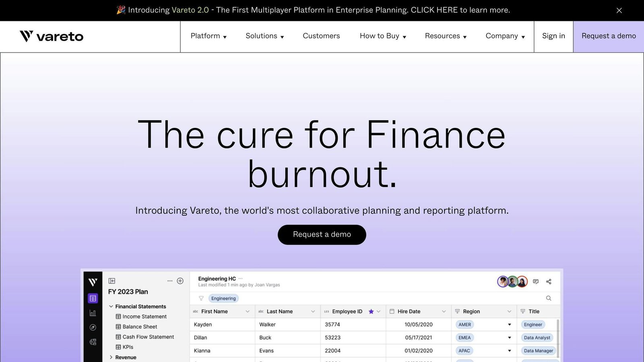Dismiss the Vareto 2.0 announcement banner
The image size is (644, 362).
pos(619,10)
